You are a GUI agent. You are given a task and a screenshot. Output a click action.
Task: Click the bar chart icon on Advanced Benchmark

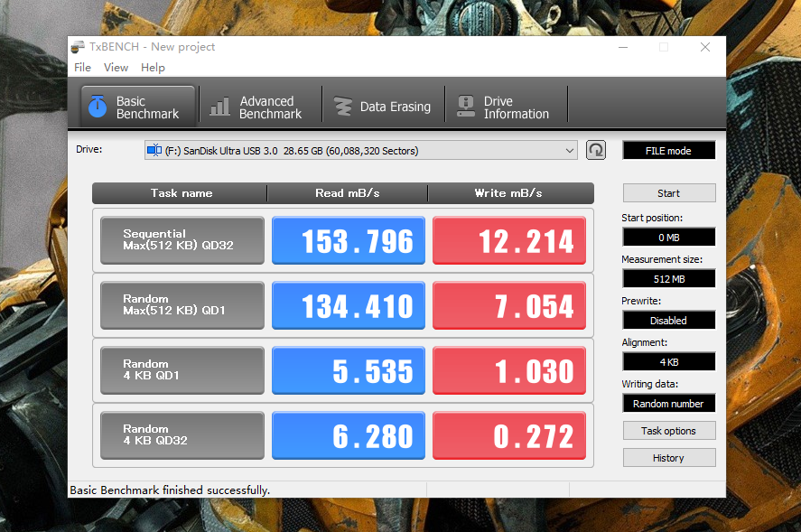[x=219, y=107]
